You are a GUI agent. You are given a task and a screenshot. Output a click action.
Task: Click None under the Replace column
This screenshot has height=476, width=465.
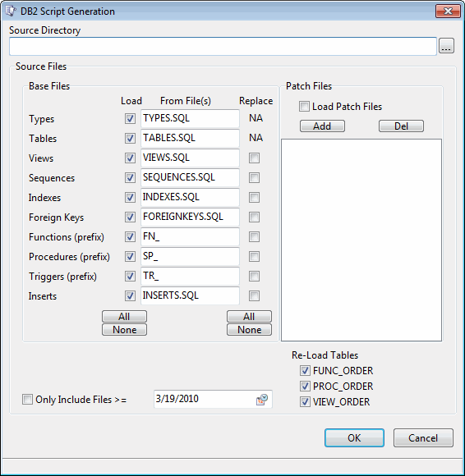pos(249,330)
